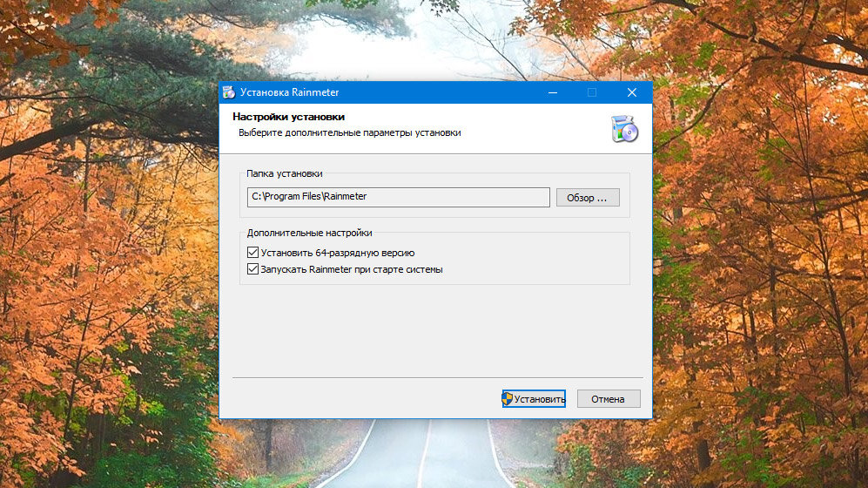Minimize the Rainmeter setup window

coord(553,92)
